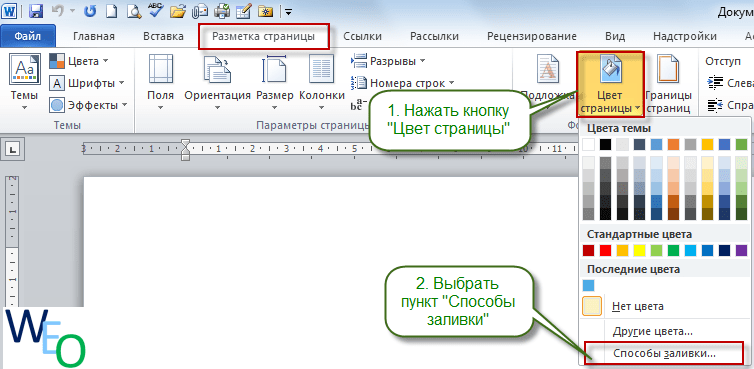Click the Размер paper size icon
The width and height of the screenshot is (754, 369).
pos(274,69)
